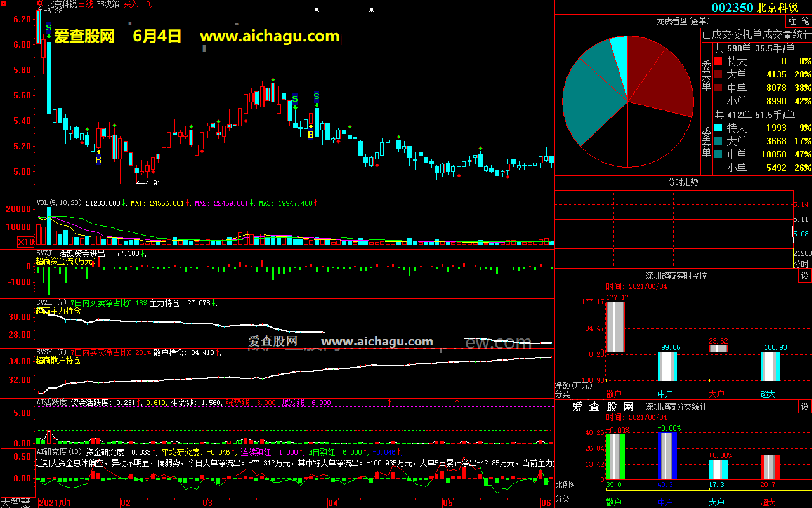The height and width of the screenshot is (508, 812).
Task: Click the 4.91 low price annotation
Action: pos(148,183)
